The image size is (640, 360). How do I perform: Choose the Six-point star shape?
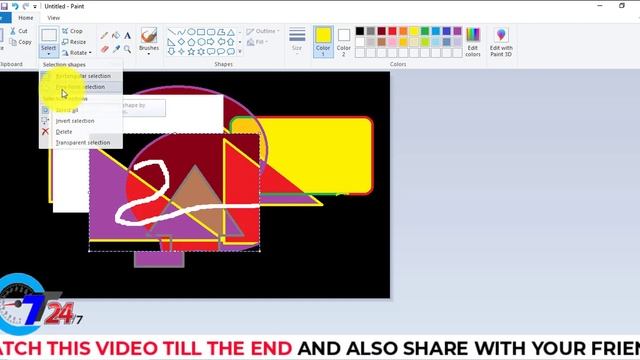coord(201,51)
